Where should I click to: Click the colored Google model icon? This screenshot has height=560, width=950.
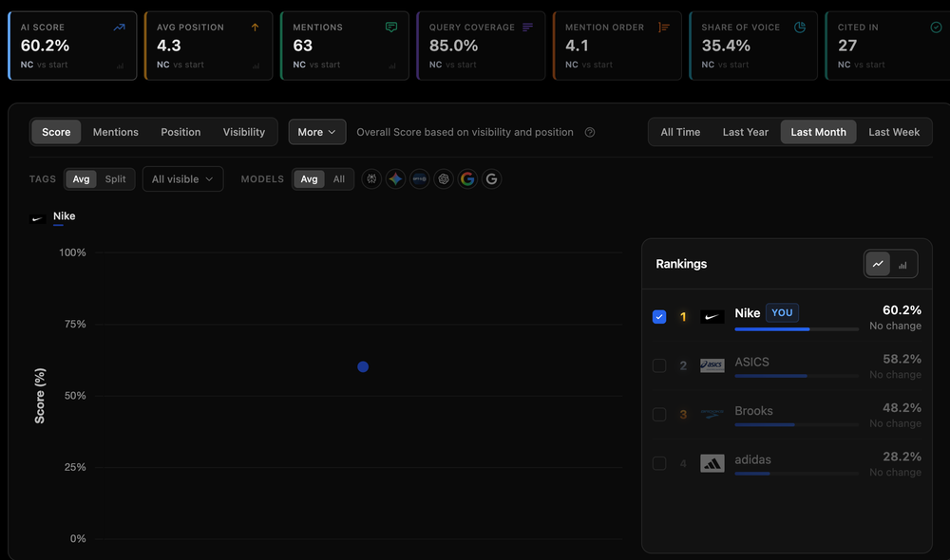point(467,178)
